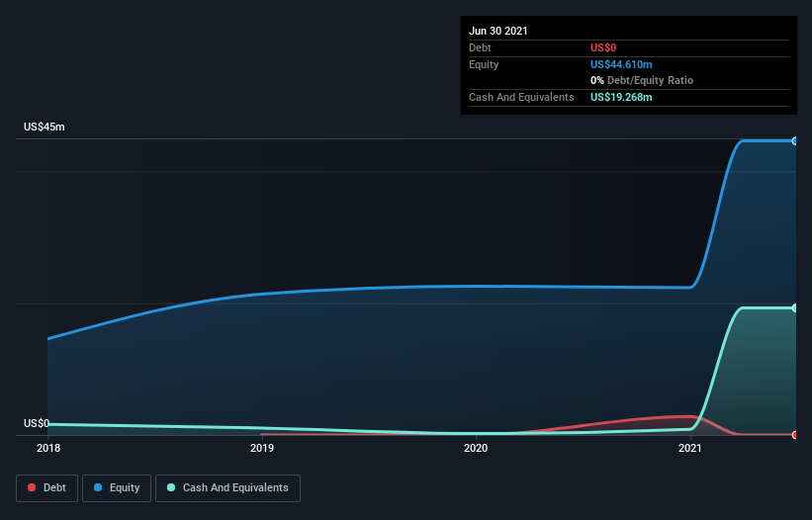This screenshot has height=520, width=812.
Task: Click the red Debt endpoint marker
Action: [x=795, y=435]
